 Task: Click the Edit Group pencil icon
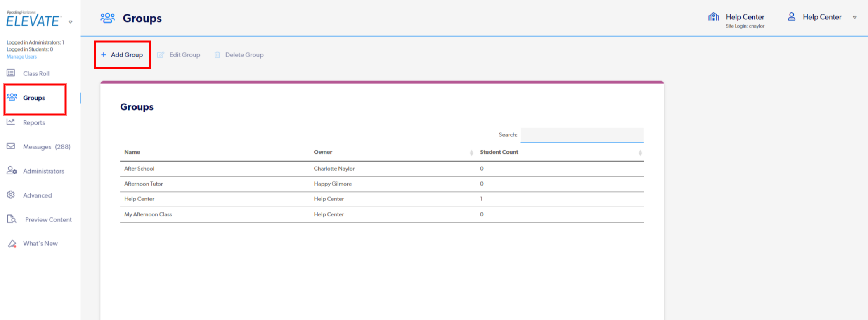point(161,55)
